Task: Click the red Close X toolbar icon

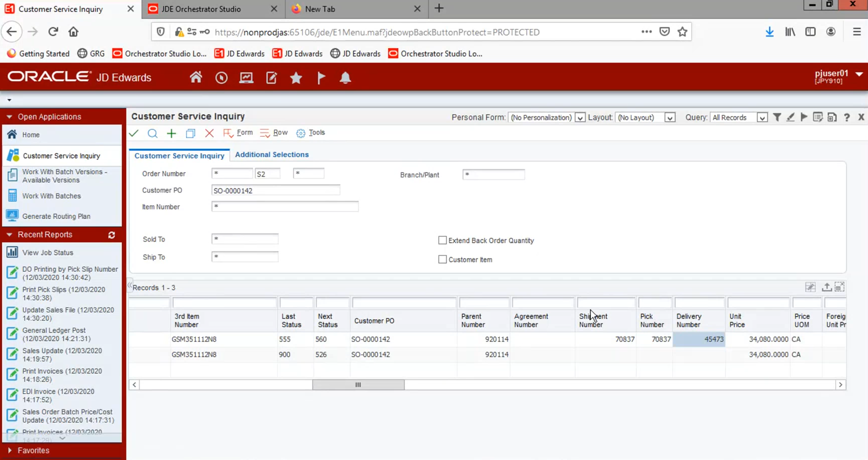Action: [x=209, y=133]
